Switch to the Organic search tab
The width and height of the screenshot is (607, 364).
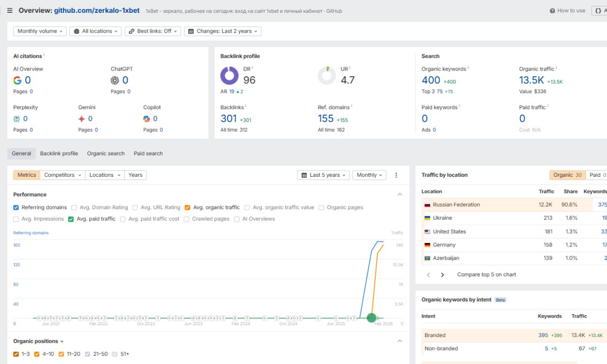106,154
